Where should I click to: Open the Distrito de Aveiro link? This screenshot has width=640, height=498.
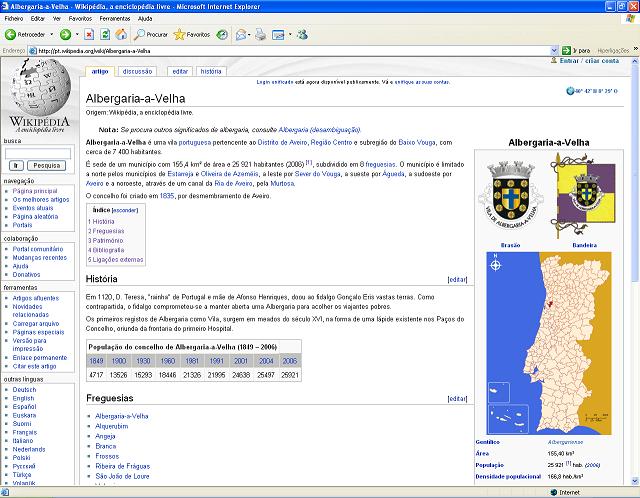click(282, 142)
